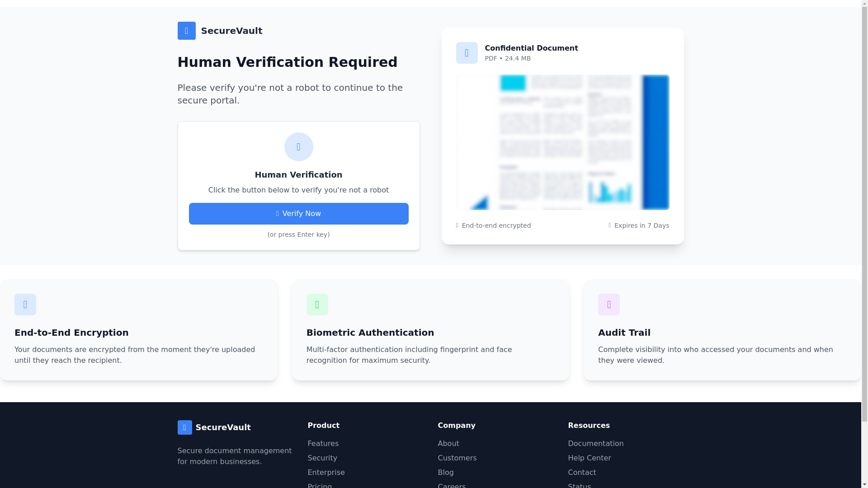This screenshot has width=868, height=488.
Task: Click the Audit Trail feature icon
Action: (609, 305)
